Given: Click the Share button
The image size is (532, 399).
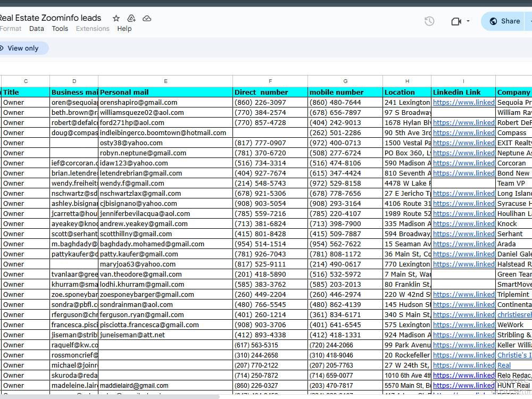Looking at the screenshot, I should point(505,21).
